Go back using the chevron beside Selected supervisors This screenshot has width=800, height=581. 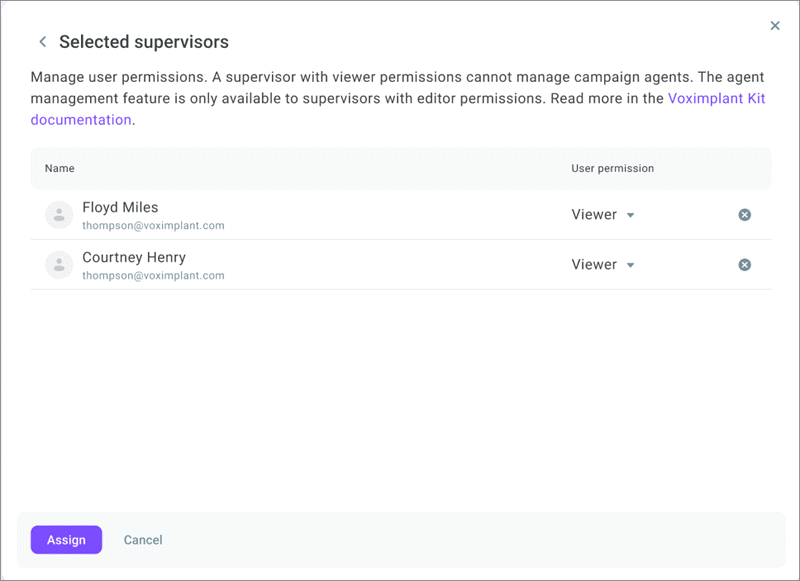[x=43, y=42]
